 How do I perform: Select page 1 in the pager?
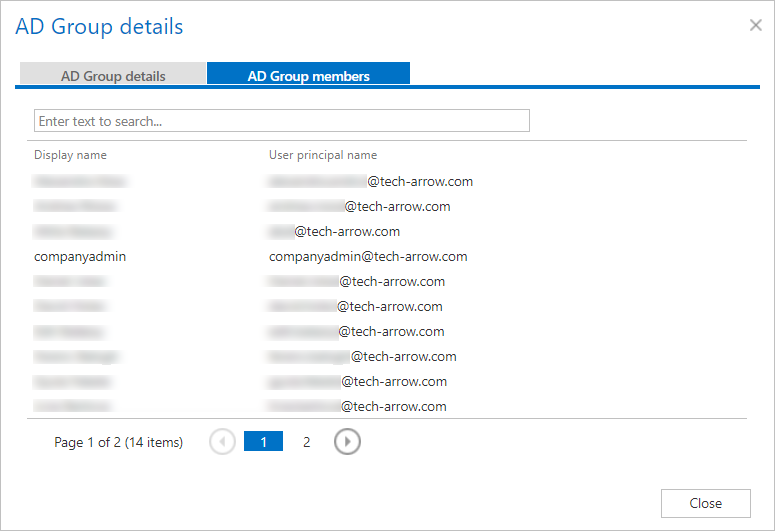(x=264, y=442)
